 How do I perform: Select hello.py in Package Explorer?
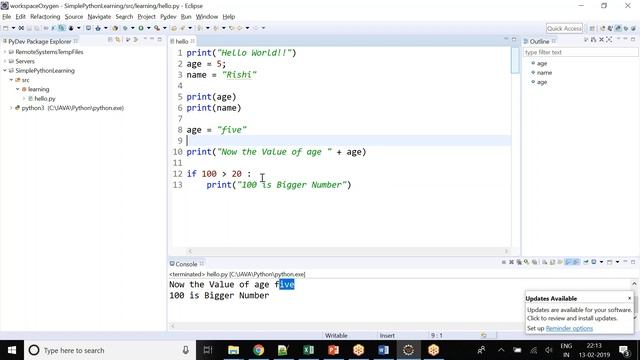(x=45, y=99)
